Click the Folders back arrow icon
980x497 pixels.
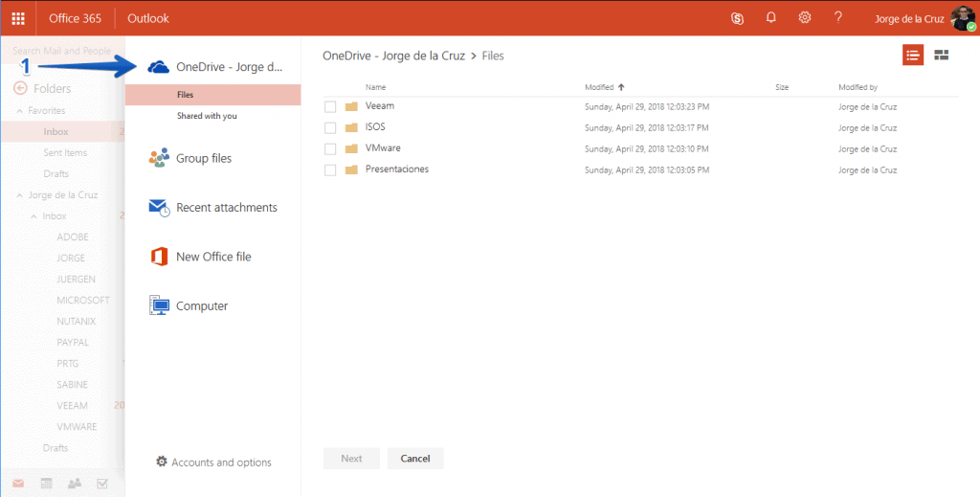pyautogui.click(x=20, y=88)
